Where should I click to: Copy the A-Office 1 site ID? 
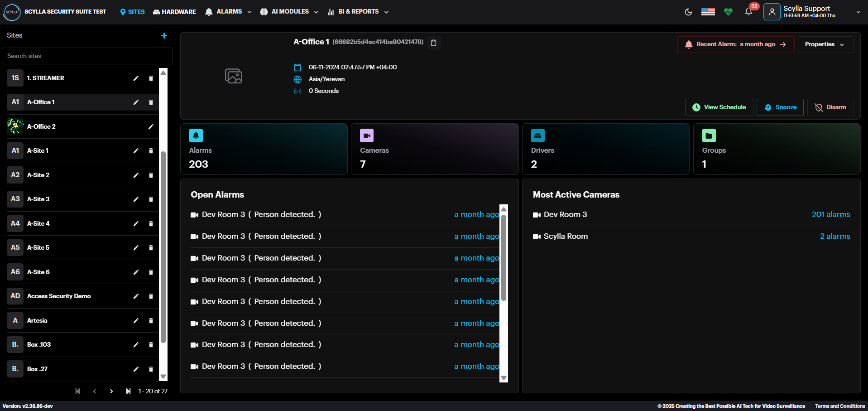pos(433,43)
